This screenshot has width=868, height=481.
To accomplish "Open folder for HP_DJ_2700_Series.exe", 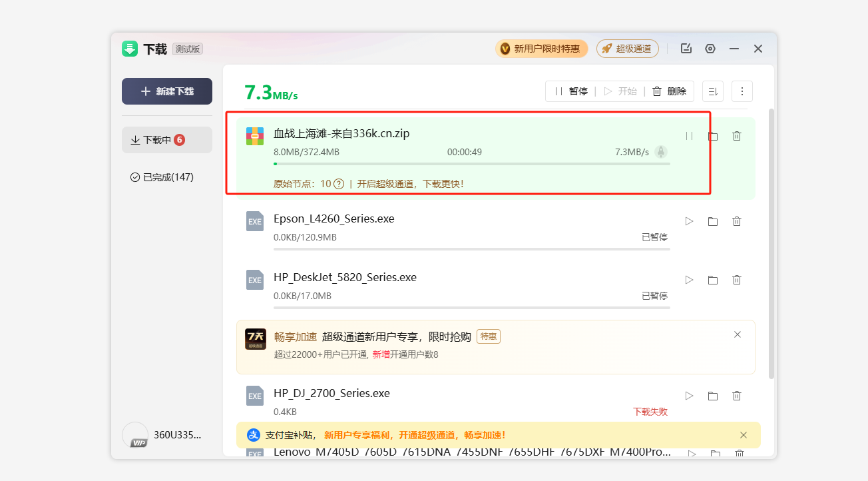I will coord(713,396).
